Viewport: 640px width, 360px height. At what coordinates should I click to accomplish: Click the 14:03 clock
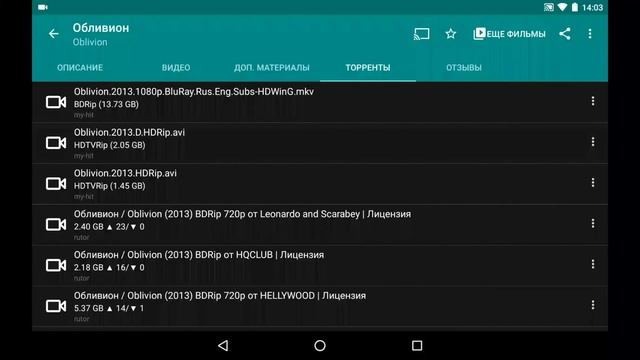[593, 8]
